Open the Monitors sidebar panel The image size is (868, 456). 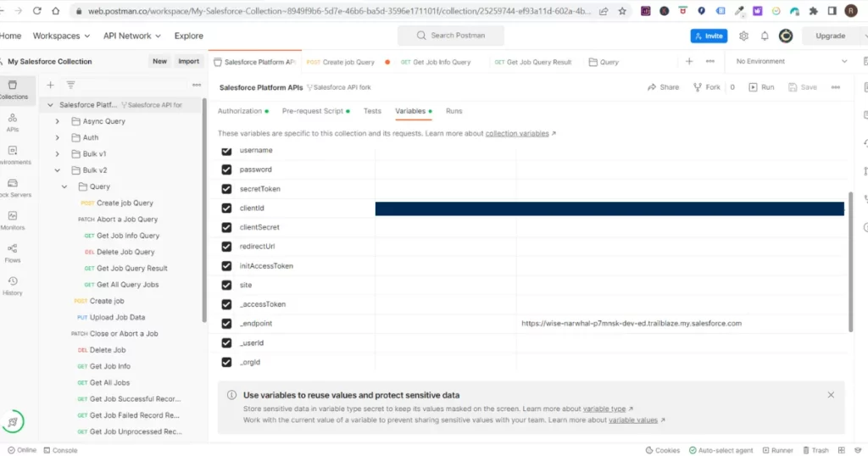[13, 220]
